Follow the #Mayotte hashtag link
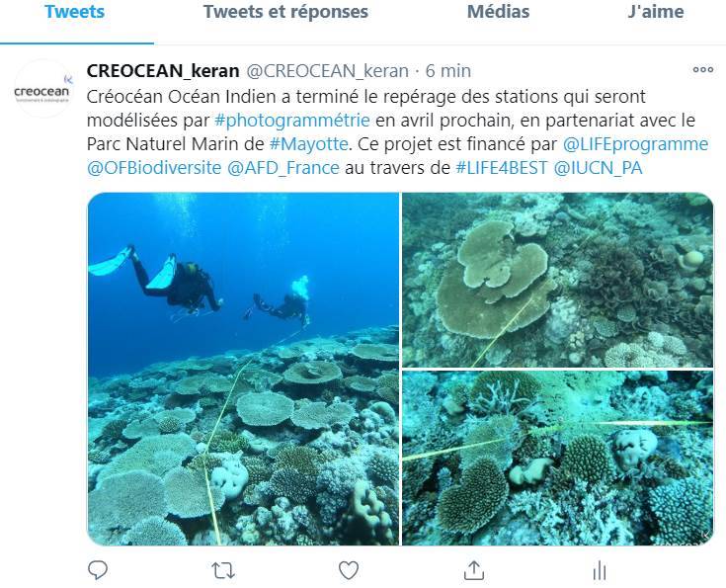This screenshot has width=726, height=588. click(308, 143)
